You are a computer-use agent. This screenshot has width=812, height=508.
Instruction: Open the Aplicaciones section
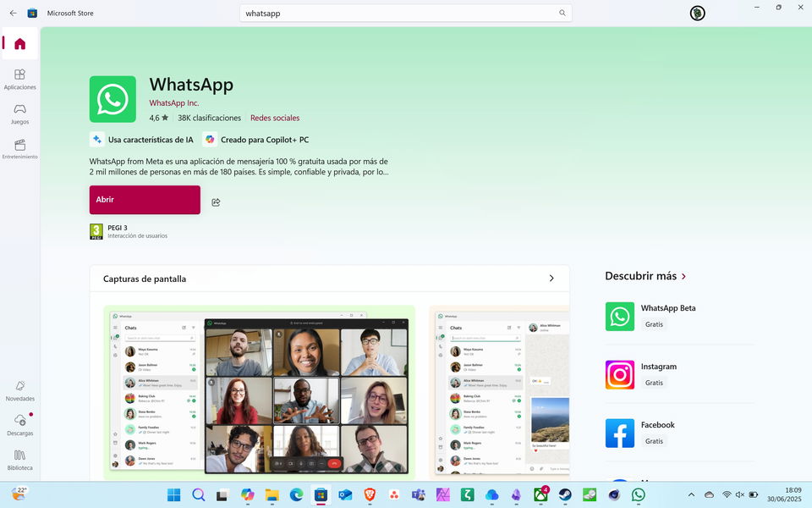coord(19,79)
